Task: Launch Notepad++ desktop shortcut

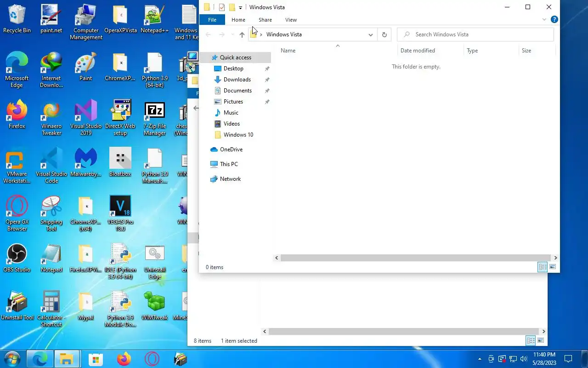Action: tap(154, 19)
